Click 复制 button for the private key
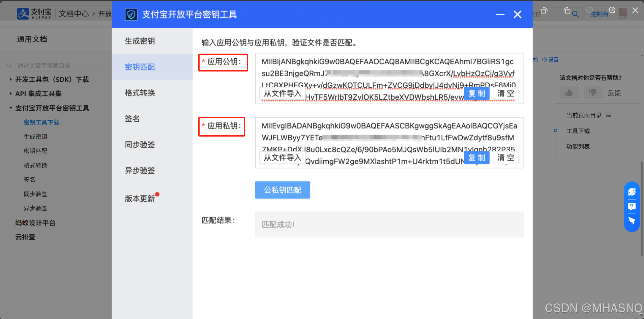The width and height of the screenshot is (644, 319). click(476, 157)
